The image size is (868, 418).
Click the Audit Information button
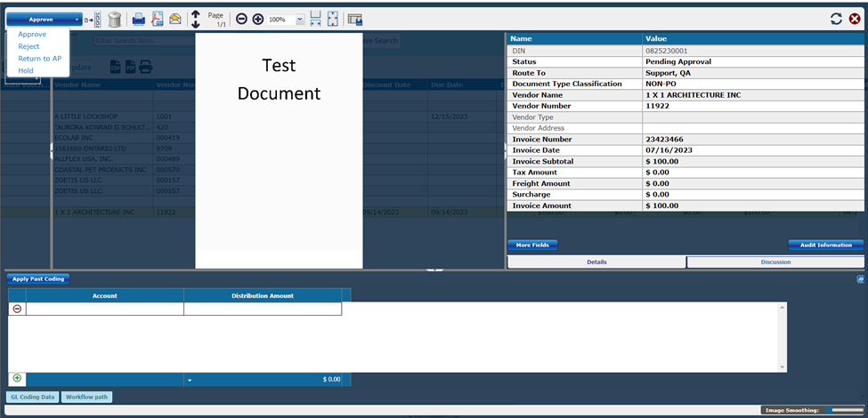(825, 245)
